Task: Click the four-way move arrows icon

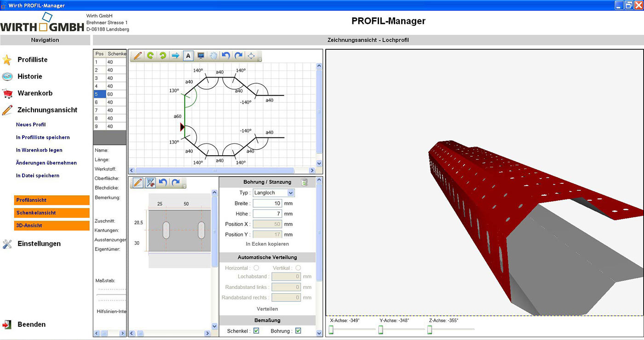Action: click(x=251, y=56)
